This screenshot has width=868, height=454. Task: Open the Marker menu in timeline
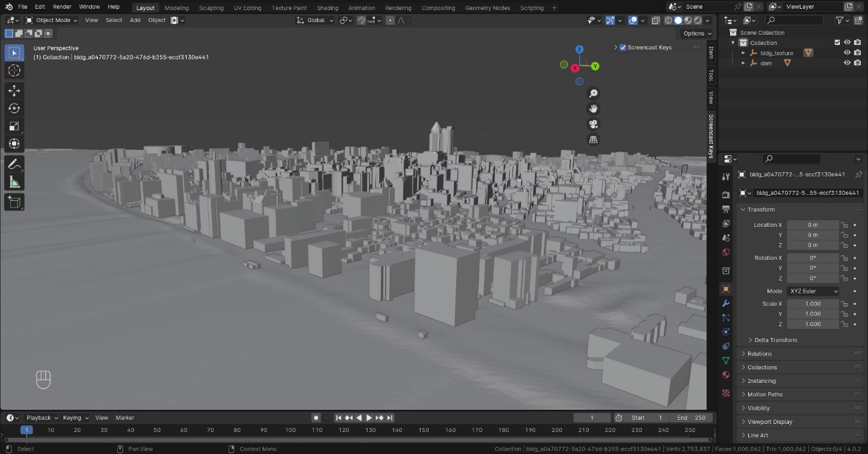pyautogui.click(x=125, y=418)
